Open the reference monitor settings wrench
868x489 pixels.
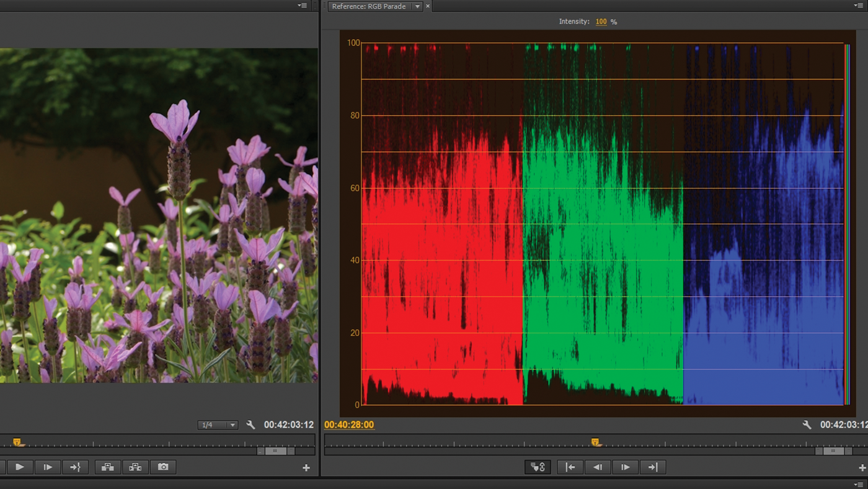pos(807,424)
